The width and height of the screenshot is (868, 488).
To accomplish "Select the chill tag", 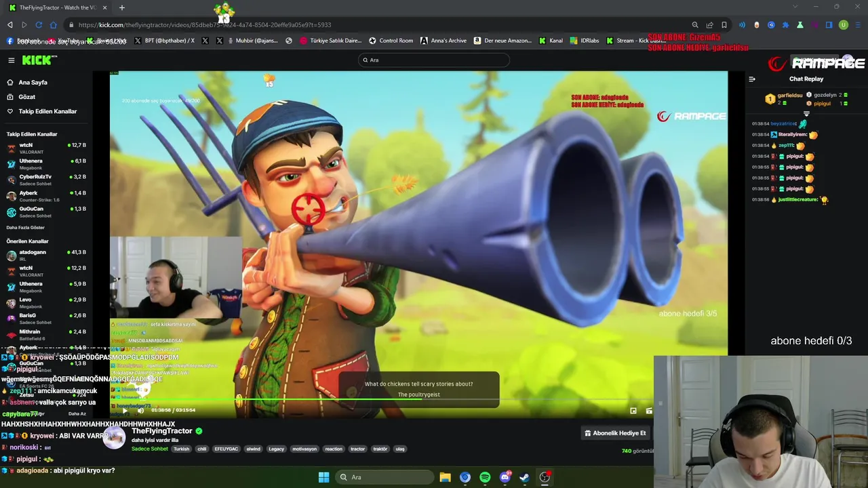I will pyautogui.click(x=201, y=449).
